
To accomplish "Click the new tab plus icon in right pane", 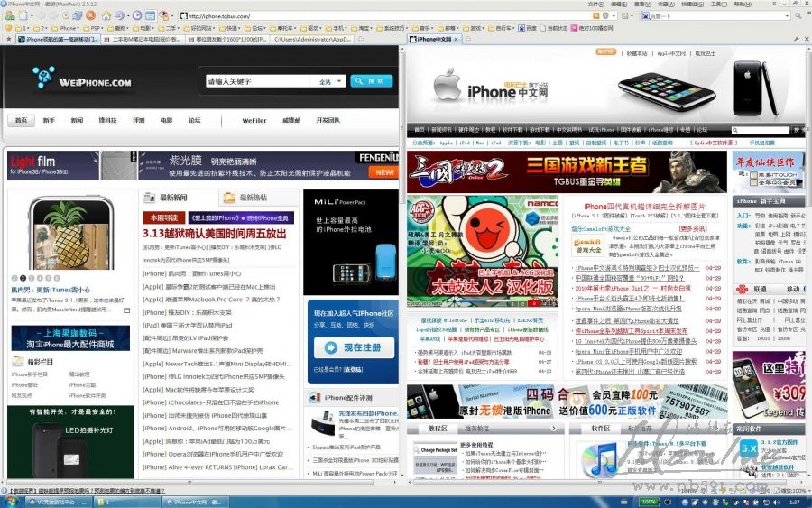I will pos(467,40).
